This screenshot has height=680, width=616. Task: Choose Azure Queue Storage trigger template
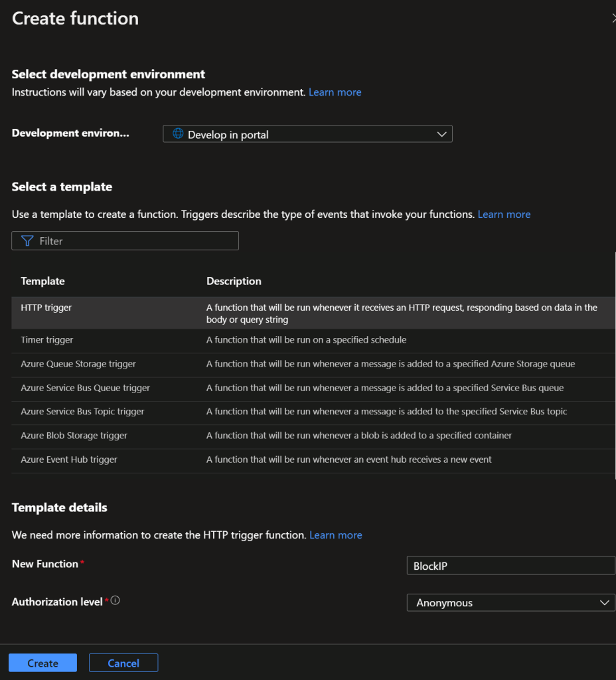[78, 364]
